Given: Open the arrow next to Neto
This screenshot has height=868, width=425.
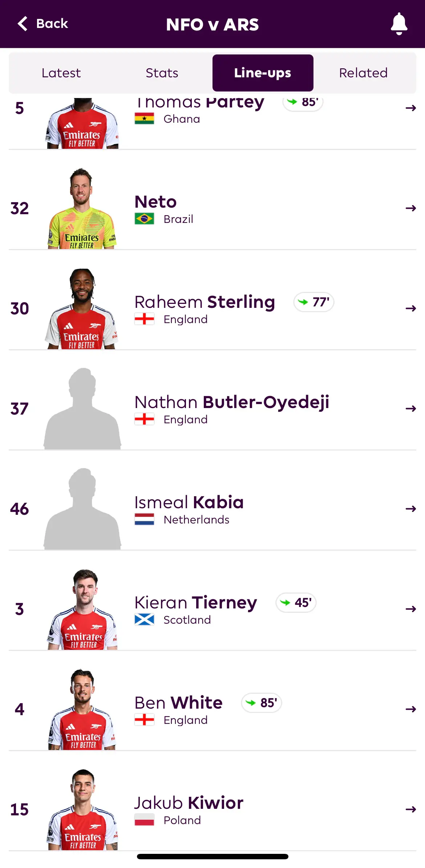Looking at the screenshot, I should click(410, 208).
